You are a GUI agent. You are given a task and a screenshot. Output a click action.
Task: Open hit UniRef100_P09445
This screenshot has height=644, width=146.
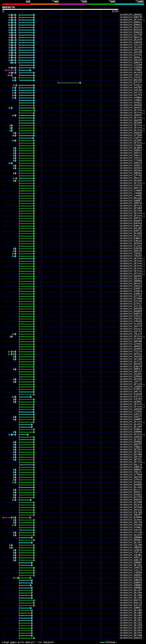coord(131,394)
